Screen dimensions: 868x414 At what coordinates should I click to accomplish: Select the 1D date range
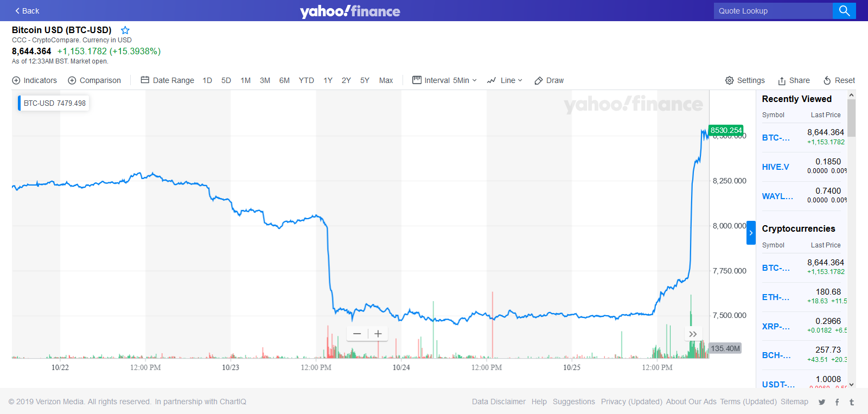coord(207,80)
